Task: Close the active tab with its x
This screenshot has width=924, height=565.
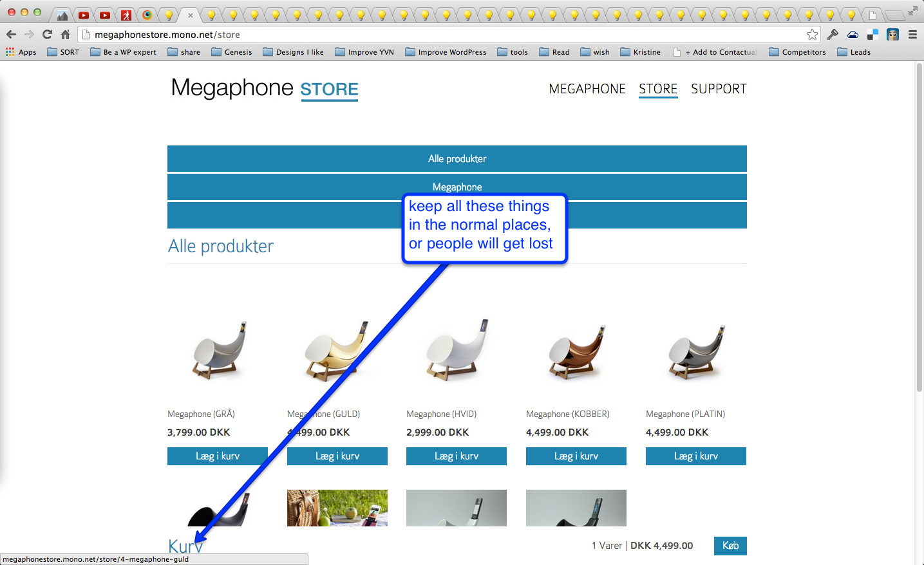Action: click(x=191, y=15)
